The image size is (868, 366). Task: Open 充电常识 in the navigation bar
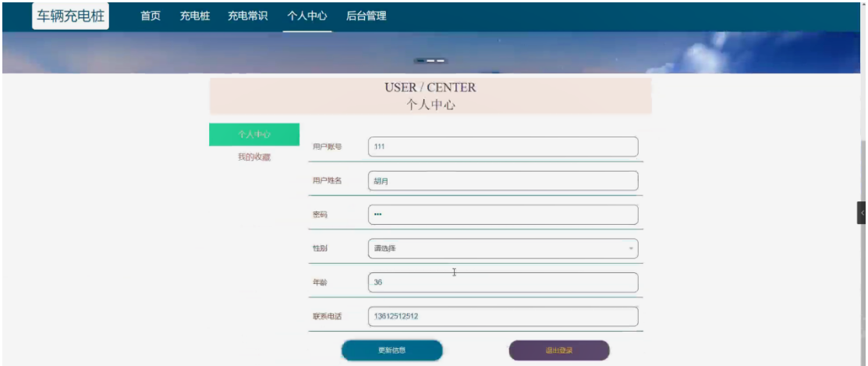coord(248,16)
